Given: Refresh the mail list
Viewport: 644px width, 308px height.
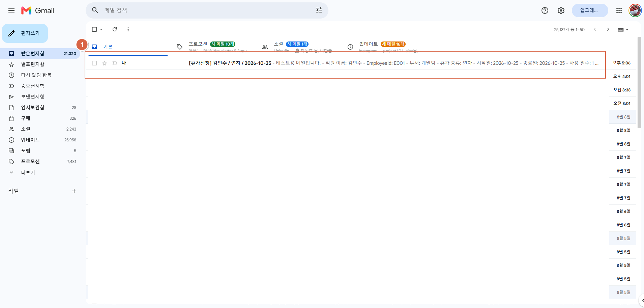Looking at the screenshot, I should [115, 29].
